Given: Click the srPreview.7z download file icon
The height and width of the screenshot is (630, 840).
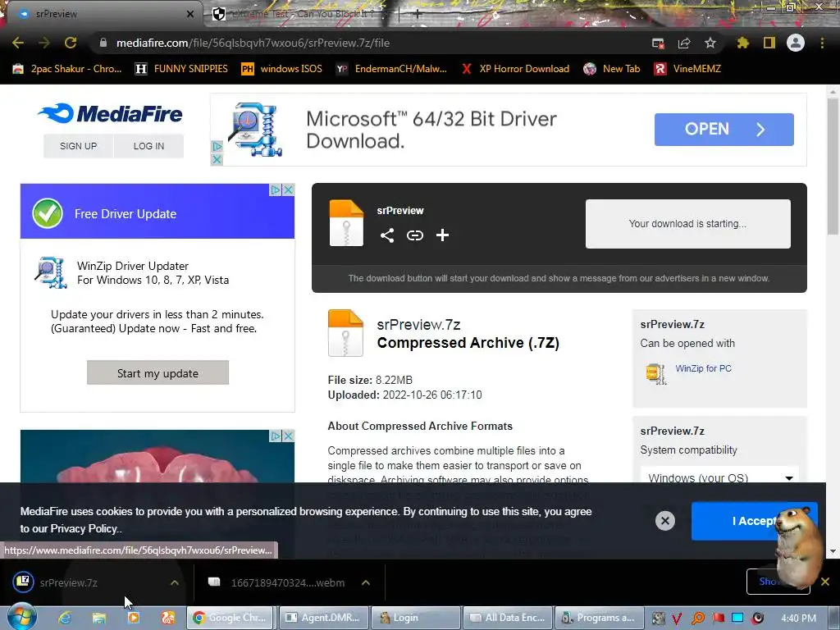Looking at the screenshot, I should pyautogui.click(x=23, y=582).
